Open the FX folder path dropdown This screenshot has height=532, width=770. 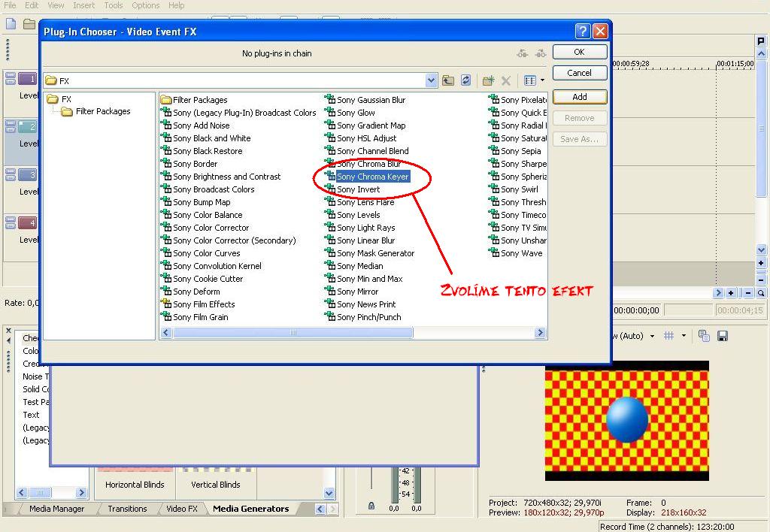click(431, 80)
